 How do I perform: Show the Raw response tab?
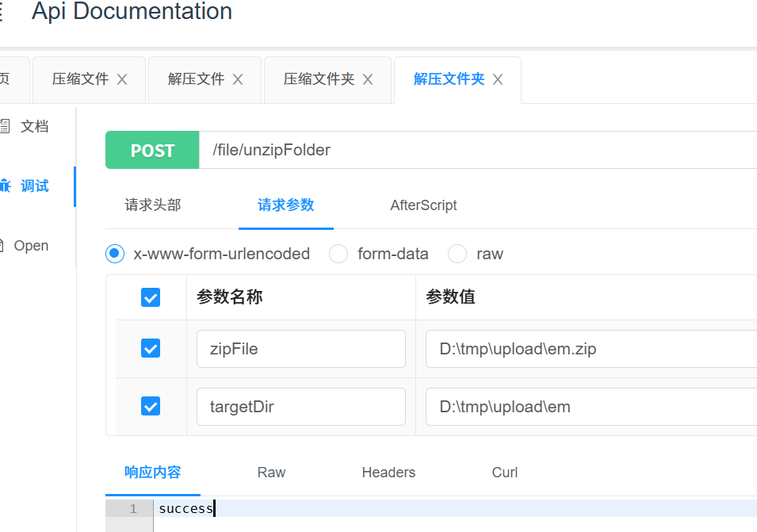[271, 472]
